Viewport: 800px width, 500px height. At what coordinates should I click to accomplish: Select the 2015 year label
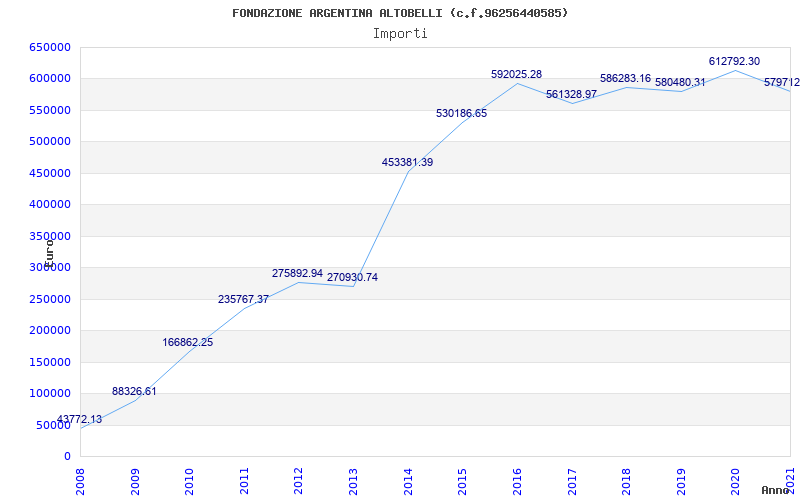pos(463,481)
